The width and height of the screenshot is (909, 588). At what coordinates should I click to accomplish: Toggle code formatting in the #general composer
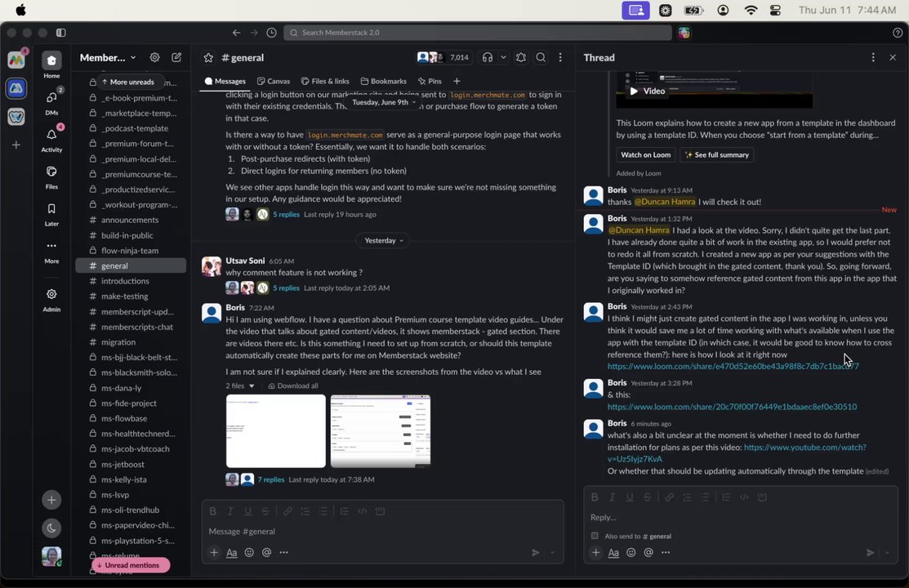click(x=363, y=511)
